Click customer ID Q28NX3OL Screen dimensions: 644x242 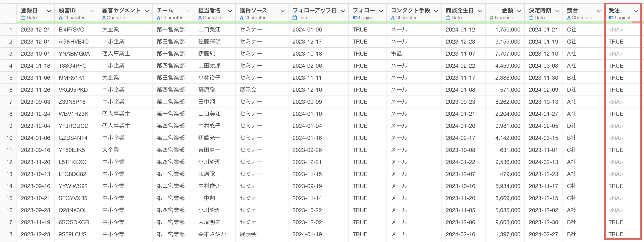(73, 210)
